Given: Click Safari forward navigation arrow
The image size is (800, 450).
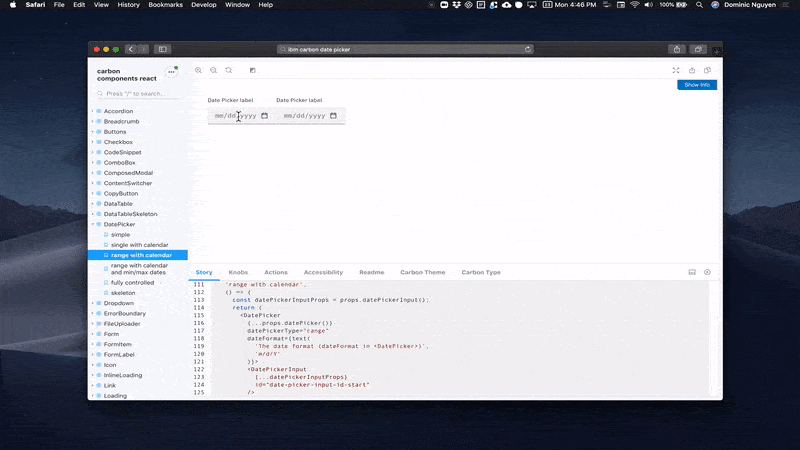Looking at the screenshot, I should 143,49.
